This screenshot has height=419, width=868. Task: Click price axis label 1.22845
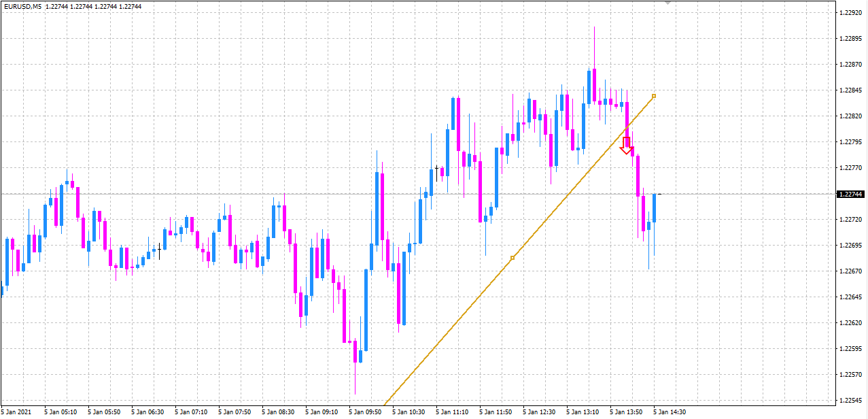[x=851, y=90]
